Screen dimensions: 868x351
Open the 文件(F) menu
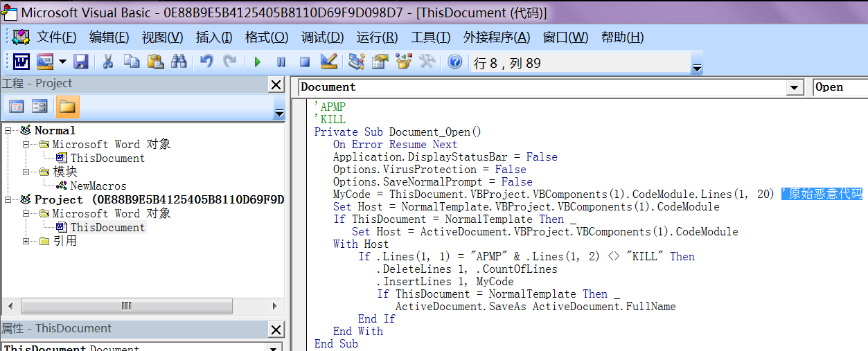point(56,37)
